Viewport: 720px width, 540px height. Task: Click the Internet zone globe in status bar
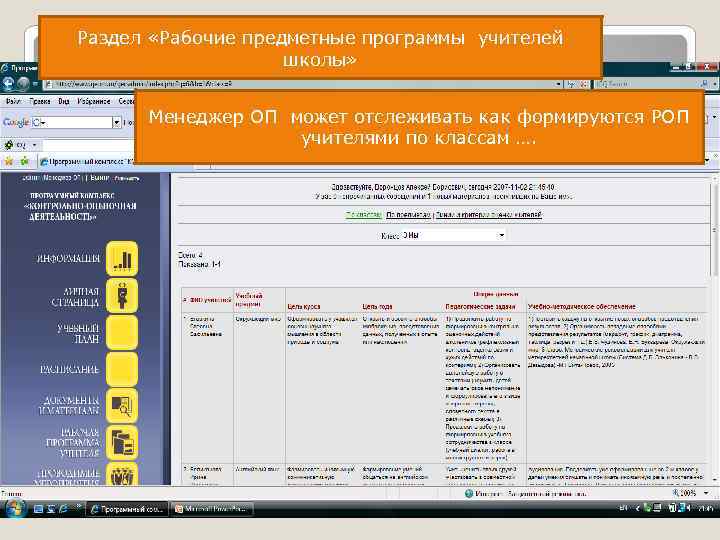click(468, 494)
